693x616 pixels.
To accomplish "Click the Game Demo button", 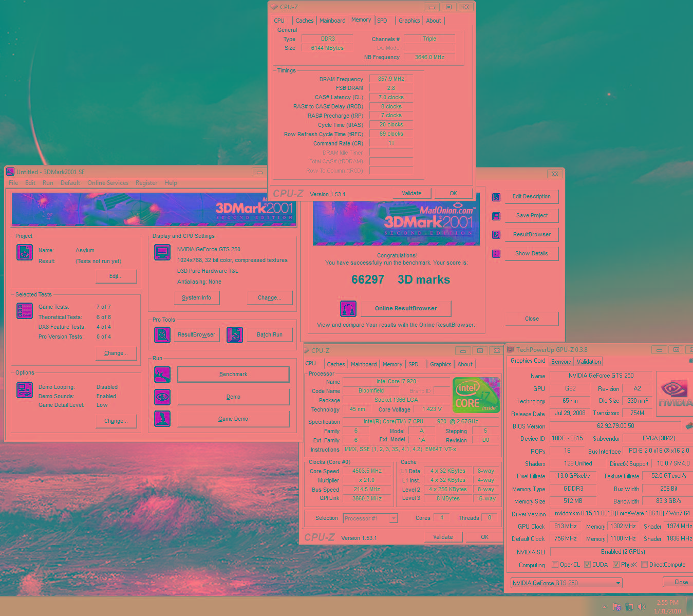I will point(233,419).
